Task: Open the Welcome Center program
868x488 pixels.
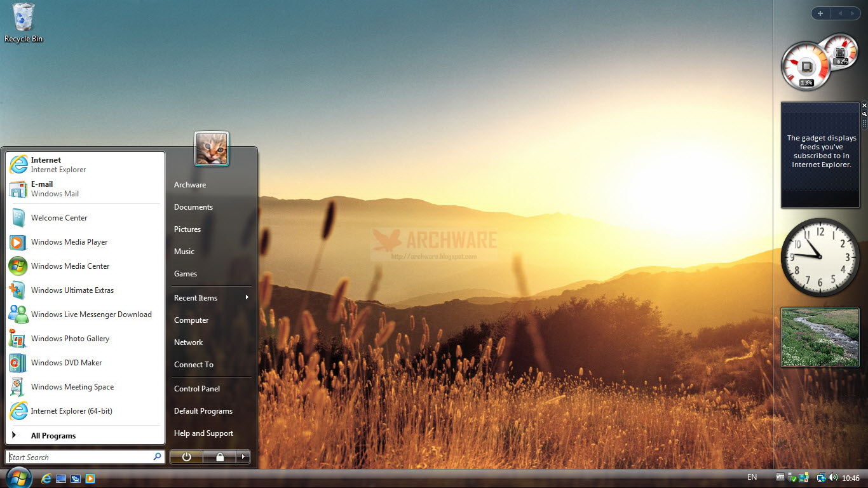Action: point(85,218)
